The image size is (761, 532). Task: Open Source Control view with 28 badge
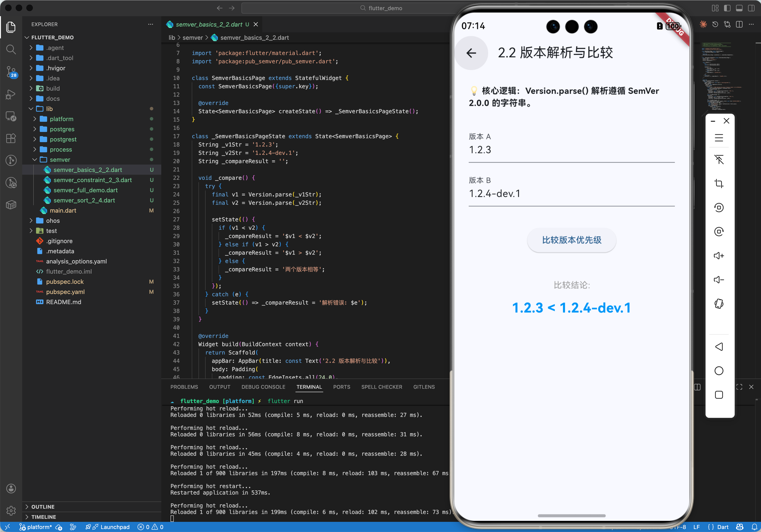[x=11, y=71]
